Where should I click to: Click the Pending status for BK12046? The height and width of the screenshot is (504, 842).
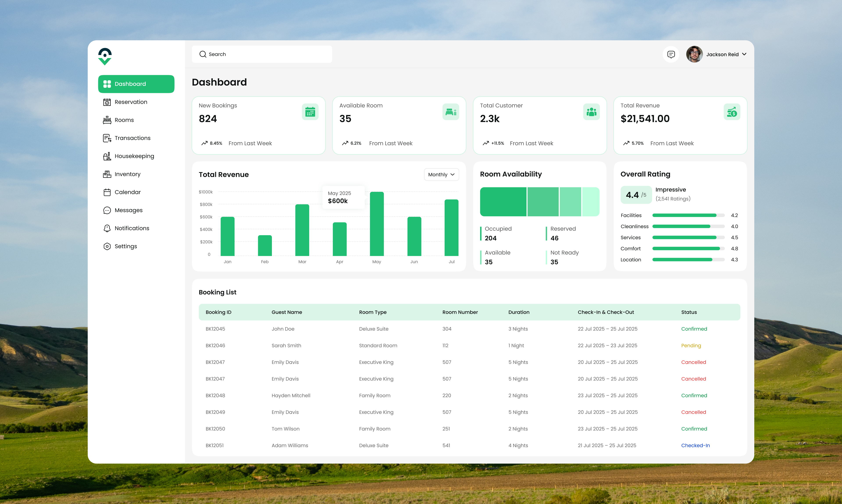(691, 345)
